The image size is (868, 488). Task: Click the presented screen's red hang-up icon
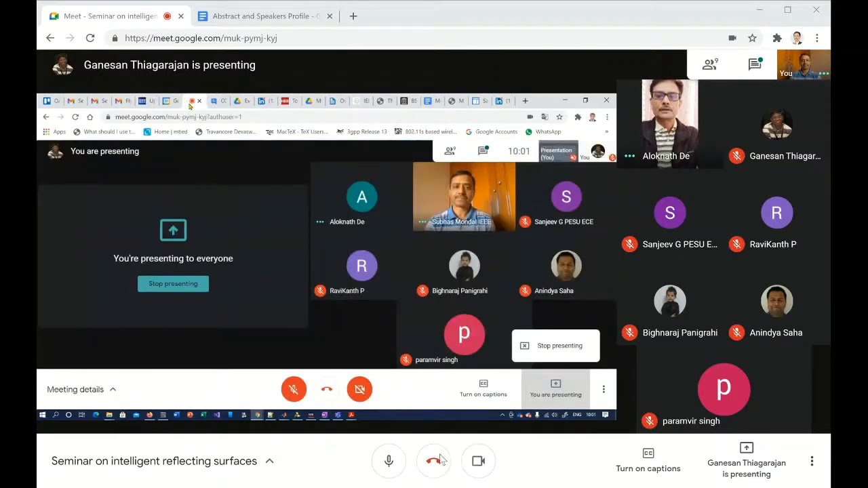coord(327,389)
